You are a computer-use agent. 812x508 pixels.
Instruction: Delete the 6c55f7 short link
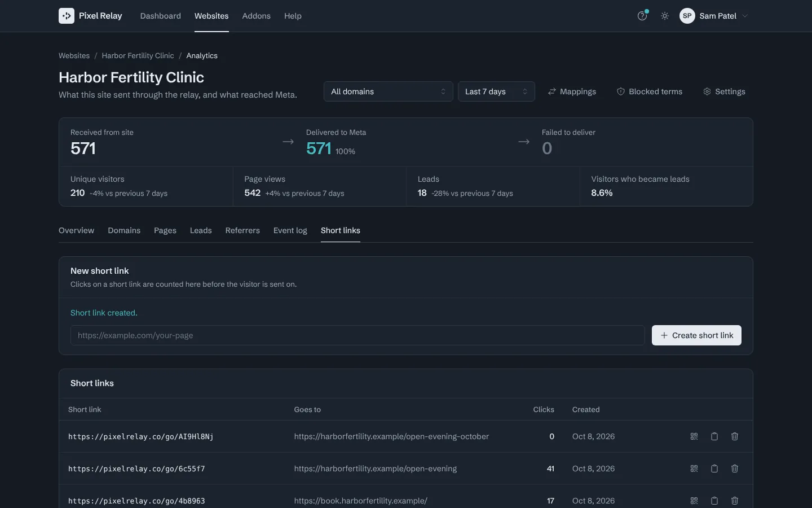point(735,468)
